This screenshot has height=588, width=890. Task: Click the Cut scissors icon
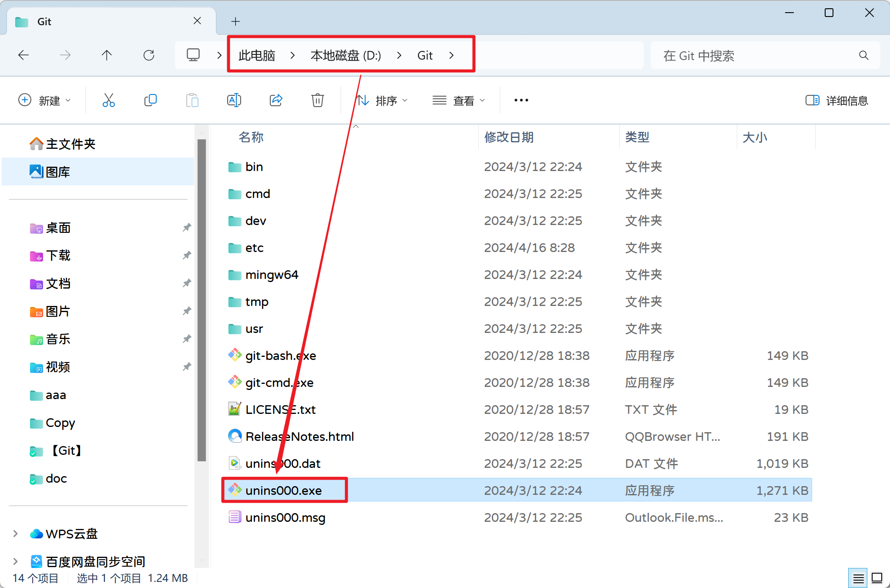click(108, 100)
